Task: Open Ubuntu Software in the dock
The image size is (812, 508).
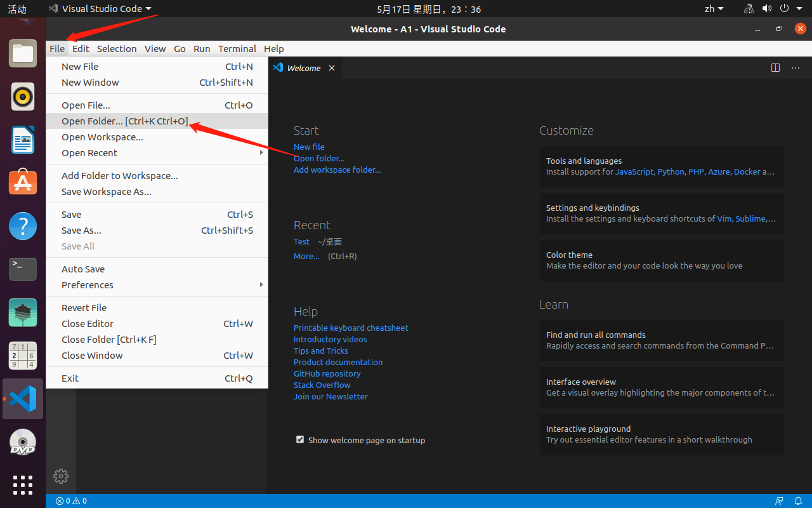Action: click(23, 183)
